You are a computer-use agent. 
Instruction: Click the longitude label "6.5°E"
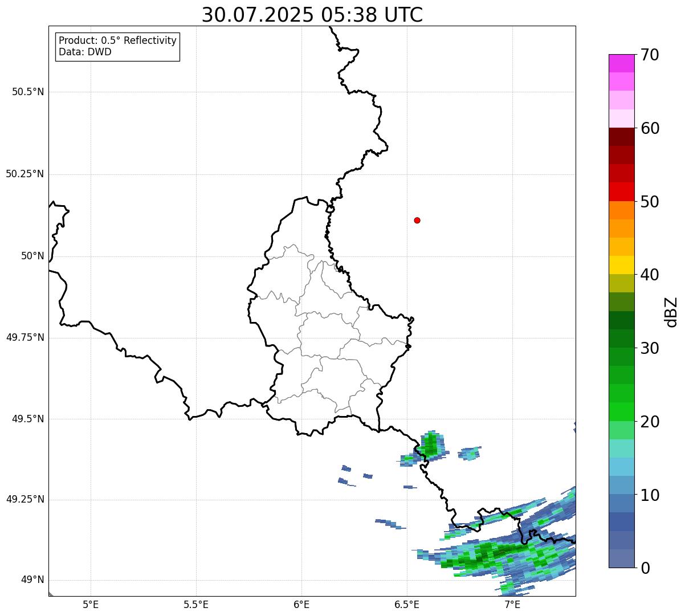[407, 605]
